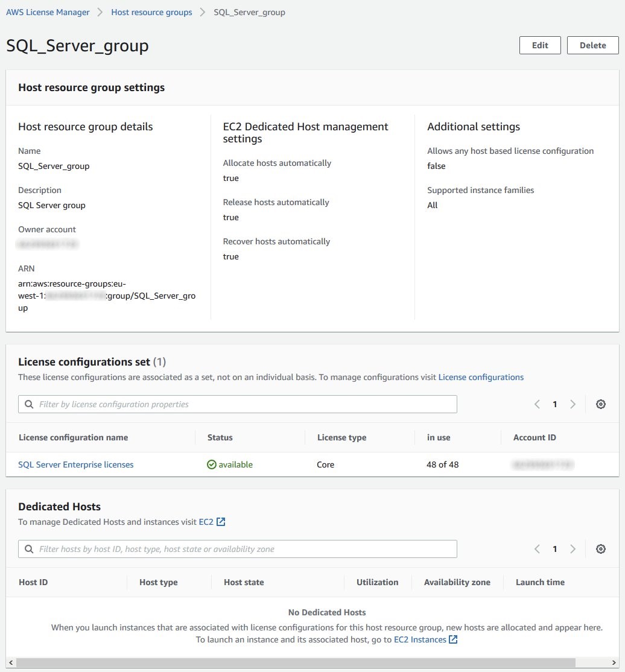Select page 1 in Dedicated Hosts pagination
The height and width of the screenshot is (672, 625).
coord(554,549)
